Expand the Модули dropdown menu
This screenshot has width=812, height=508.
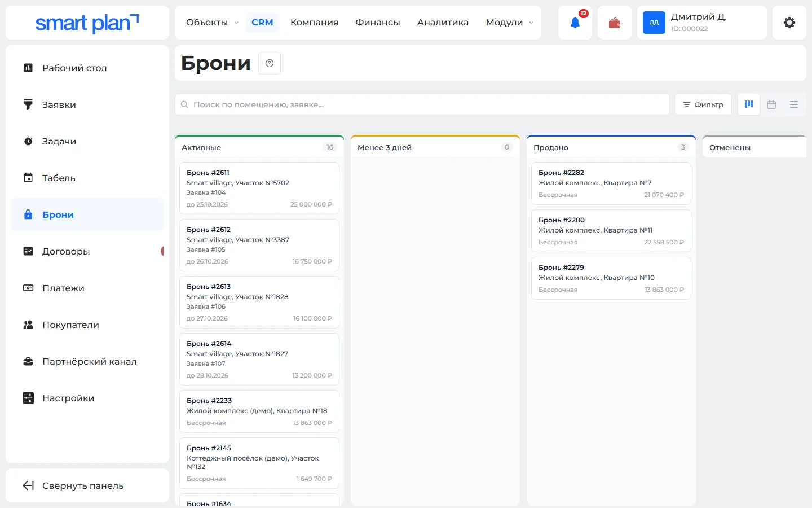(509, 23)
